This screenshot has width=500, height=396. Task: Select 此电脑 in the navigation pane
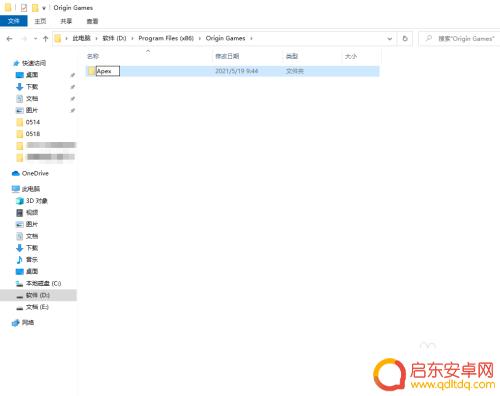click(x=31, y=189)
